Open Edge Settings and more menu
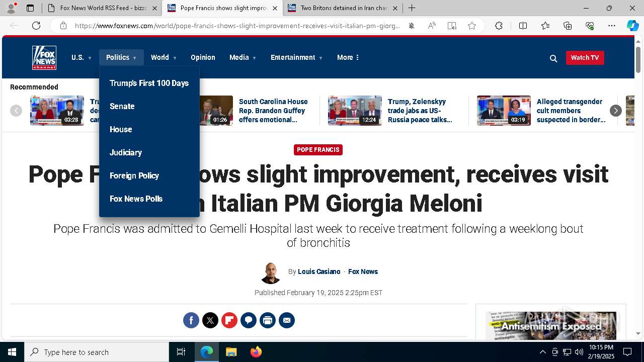This screenshot has width=644, height=362. pos(612,26)
